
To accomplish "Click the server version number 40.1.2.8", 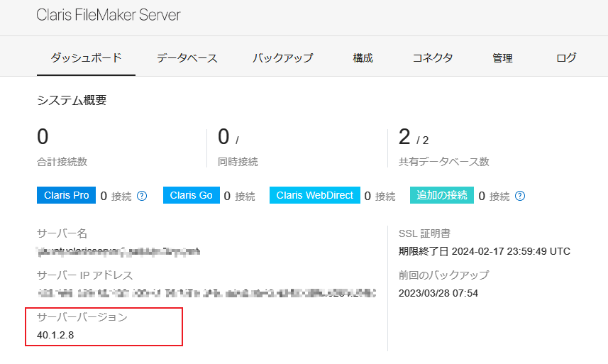I will [57, 334].
